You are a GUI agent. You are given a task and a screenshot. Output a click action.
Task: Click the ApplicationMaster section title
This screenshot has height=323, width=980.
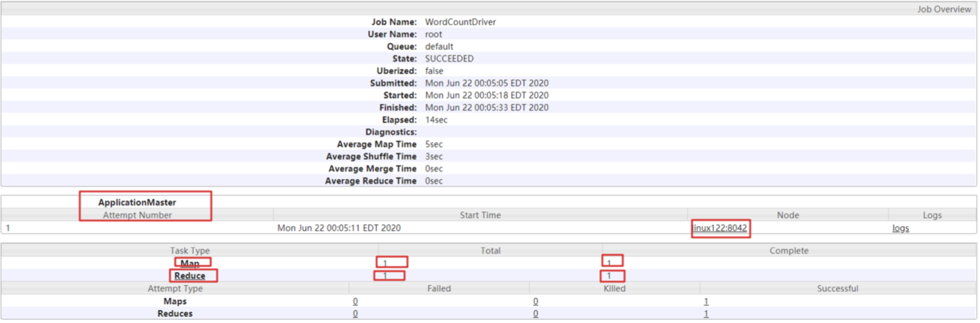click(x=137, y=202)
